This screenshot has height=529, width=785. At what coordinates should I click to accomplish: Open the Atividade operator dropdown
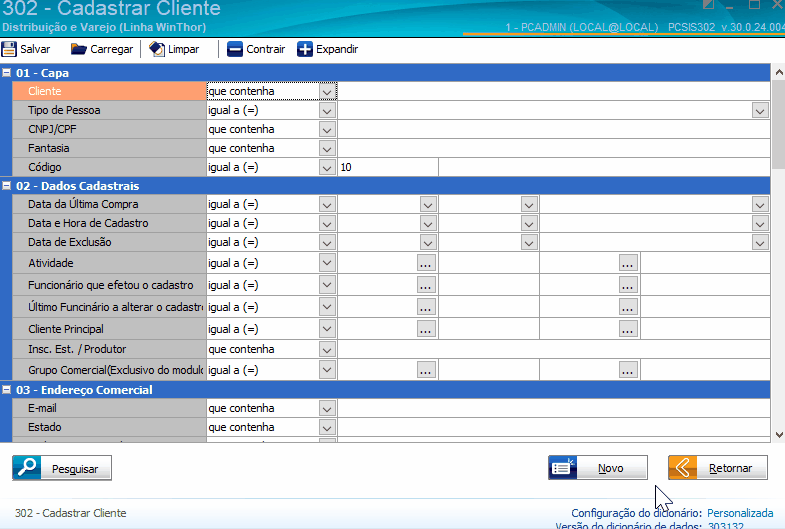pos(327,263)
